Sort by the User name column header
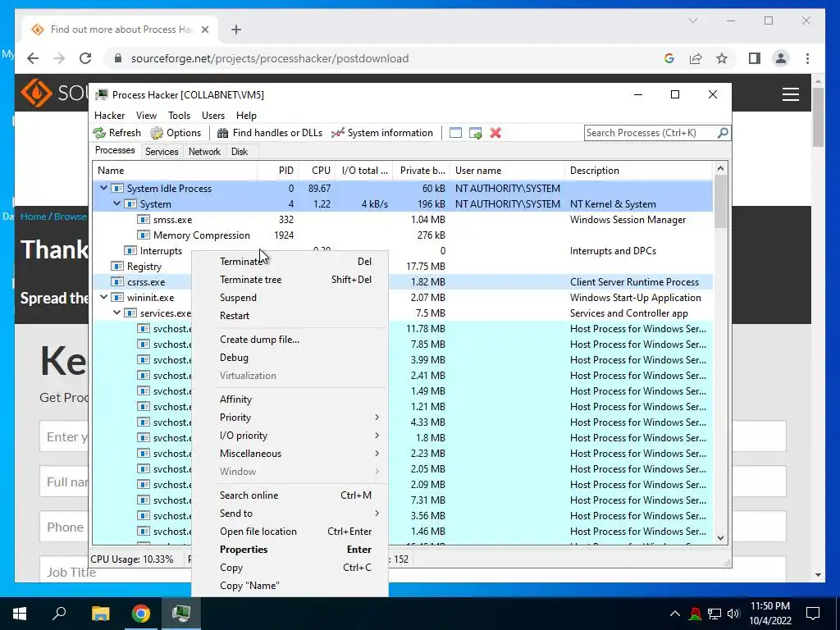The height and width of the screenshot is (630, 840). click(x=507, y=171)
